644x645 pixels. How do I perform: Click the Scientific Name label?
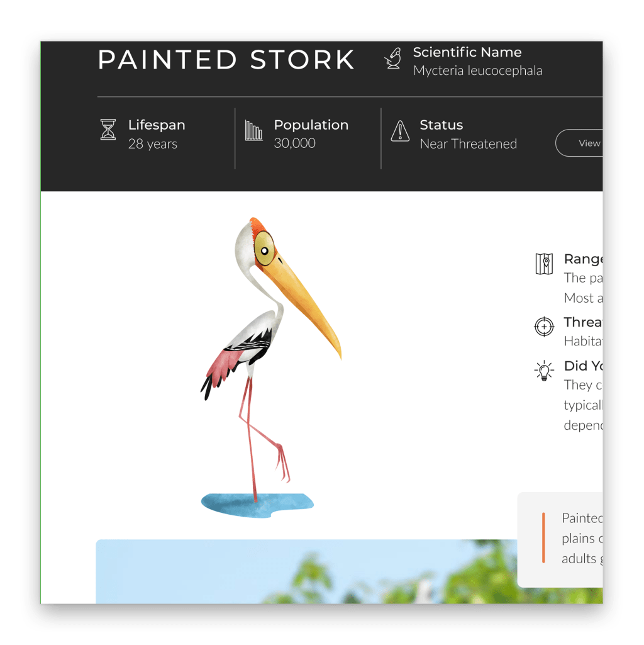[467, 52]
